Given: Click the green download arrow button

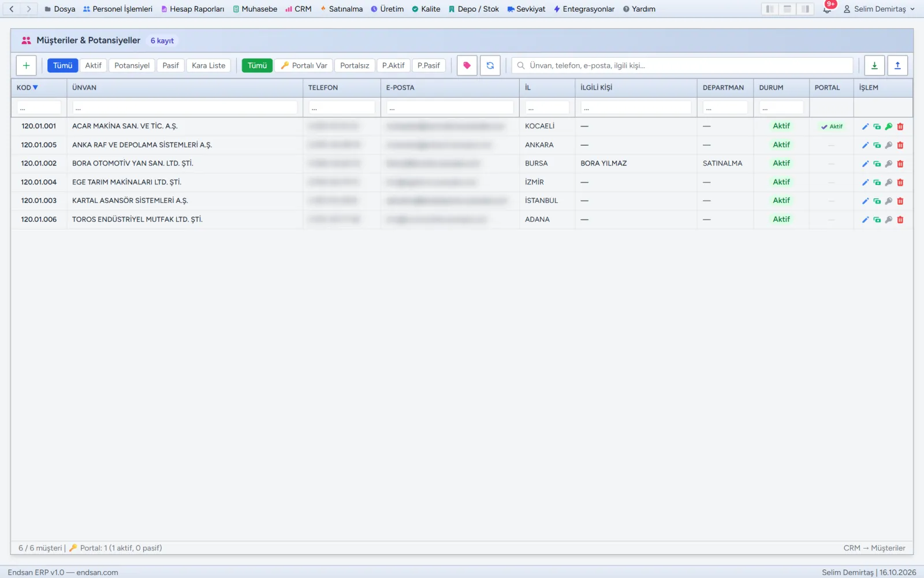Looking at the screenshot, I should pos(874,65).
